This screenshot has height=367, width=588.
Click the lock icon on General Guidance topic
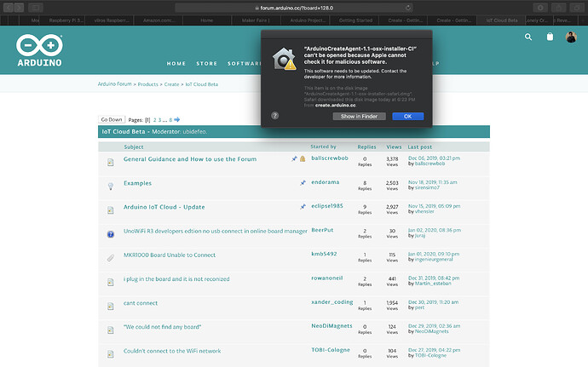pyautogui.click(x=303, y=159)
